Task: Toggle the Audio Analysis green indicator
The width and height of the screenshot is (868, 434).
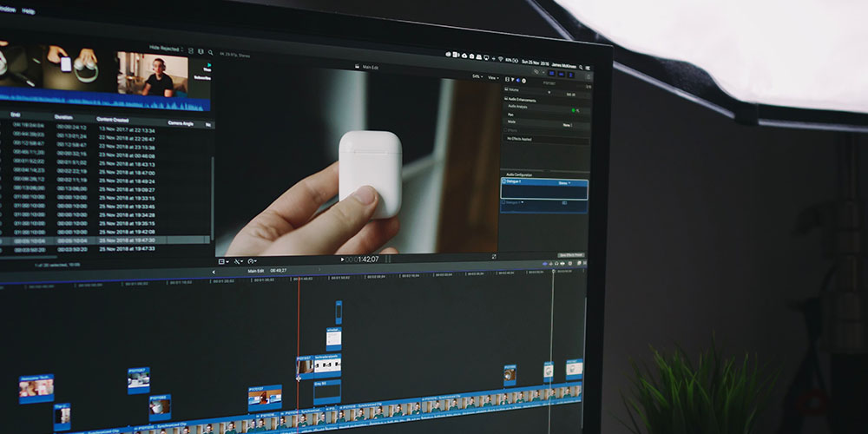Action: [573, 109]
